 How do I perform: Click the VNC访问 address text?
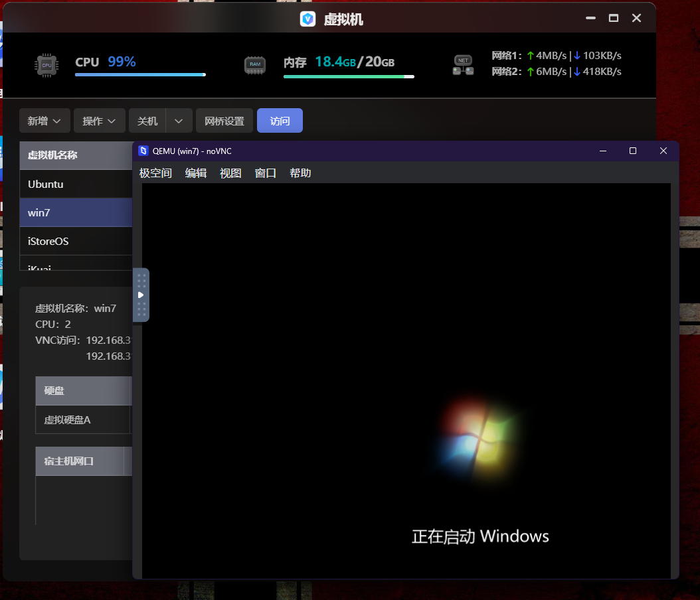click(83, 340)
